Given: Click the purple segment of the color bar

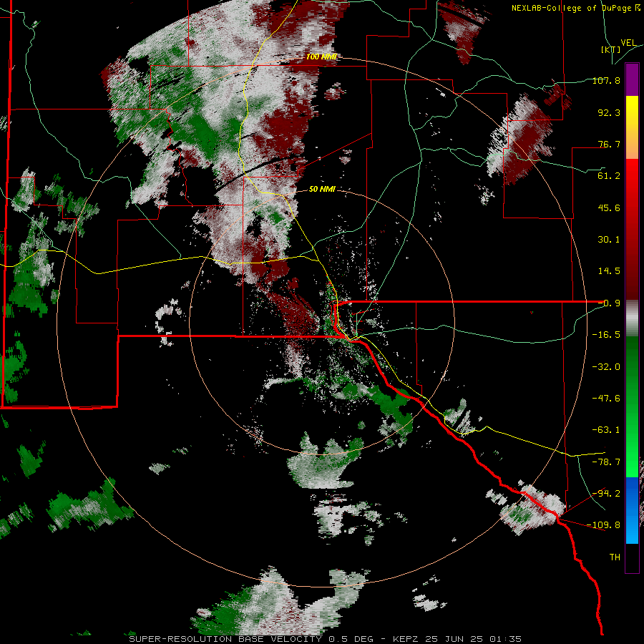Looking at the screenshot, I should coord(632,79).
